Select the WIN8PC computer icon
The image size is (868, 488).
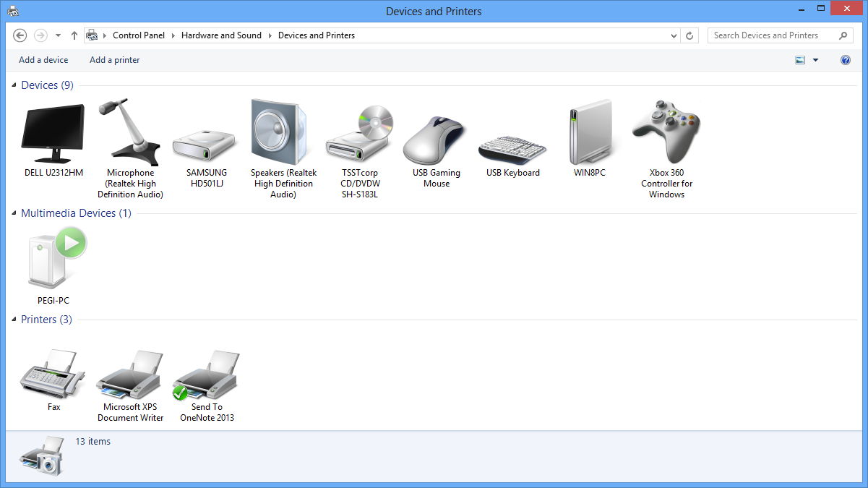590,132
